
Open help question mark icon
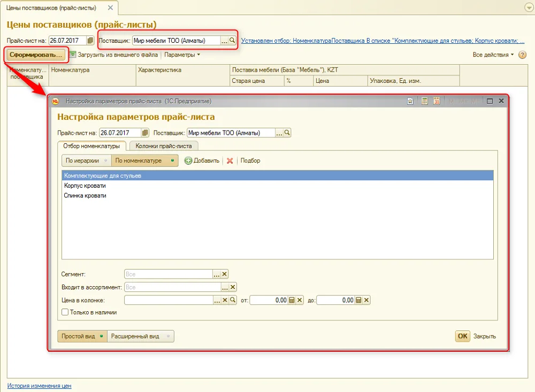coord(522,55)
